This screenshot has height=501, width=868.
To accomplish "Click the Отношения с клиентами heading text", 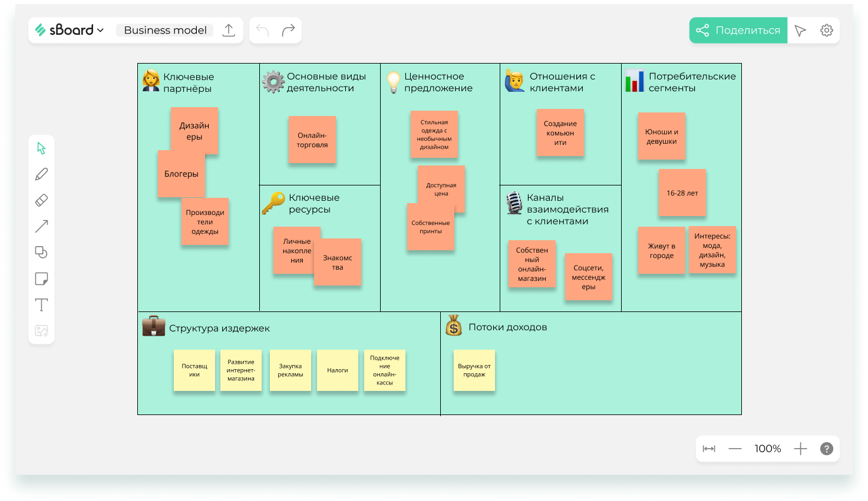I will (563, 82).
